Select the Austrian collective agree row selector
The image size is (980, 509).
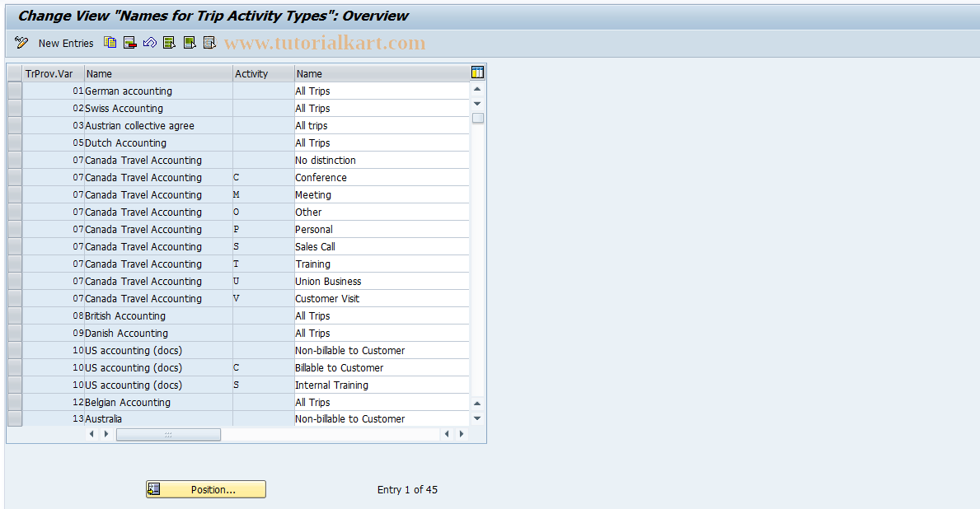point(15,125)
